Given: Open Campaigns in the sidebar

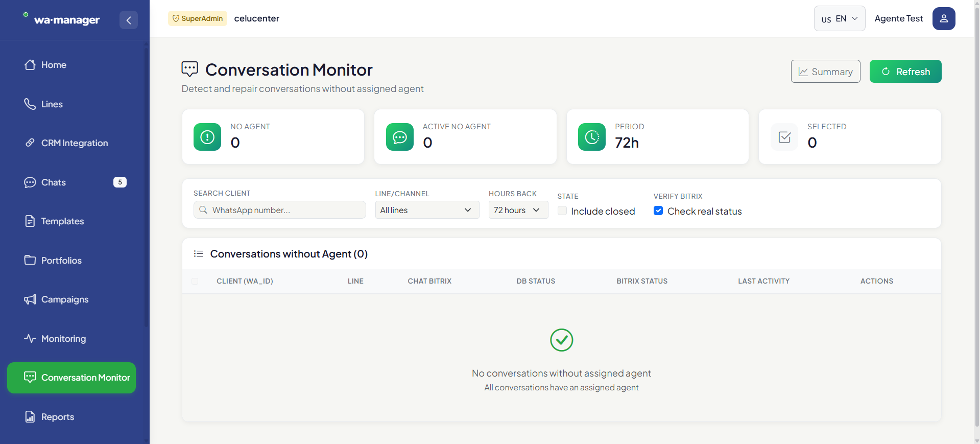Looking at the screenshot, I should [71, 299].
